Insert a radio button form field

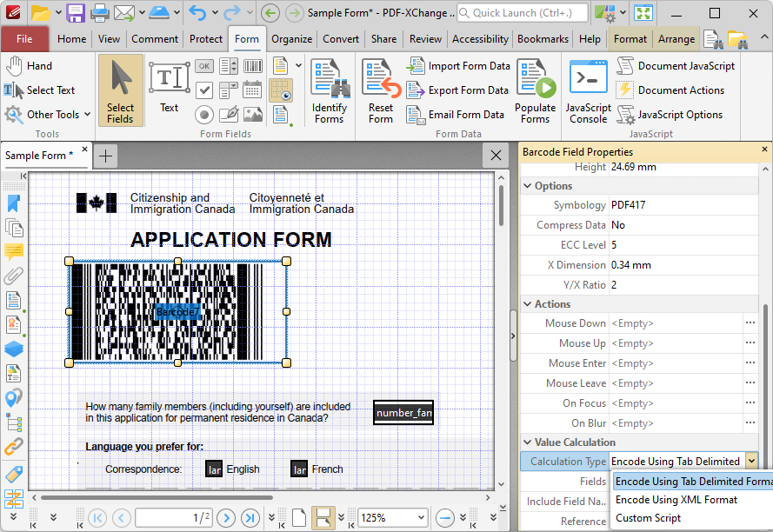pos(204,115)
